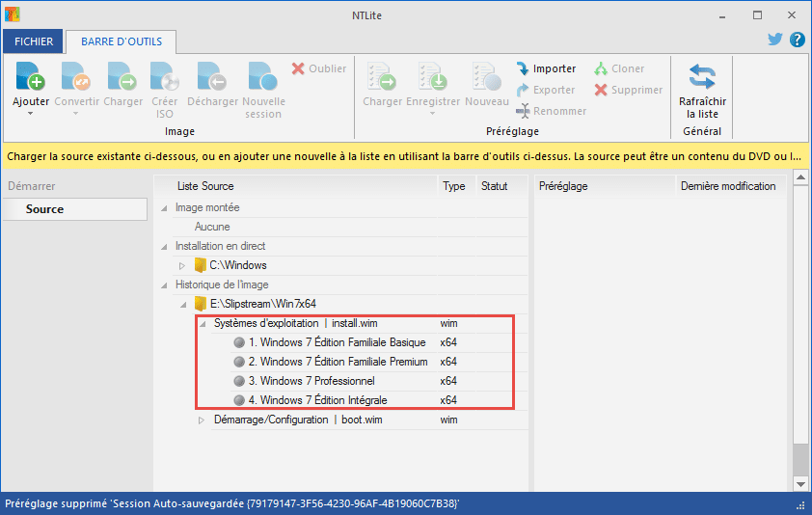The width and height of the screenshot is (812, 515).
Task: Expand the C:\Windows tree node
Action: click(181, 266)
